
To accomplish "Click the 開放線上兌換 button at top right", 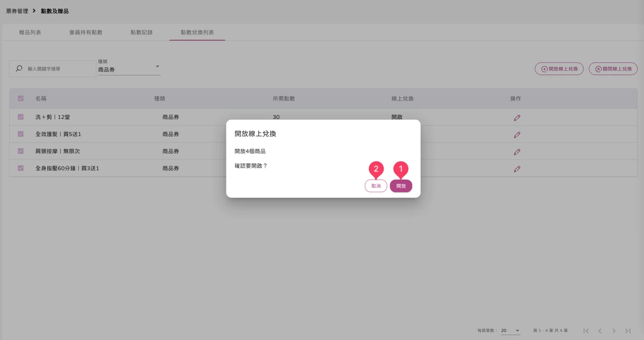I will pos(559,69).
